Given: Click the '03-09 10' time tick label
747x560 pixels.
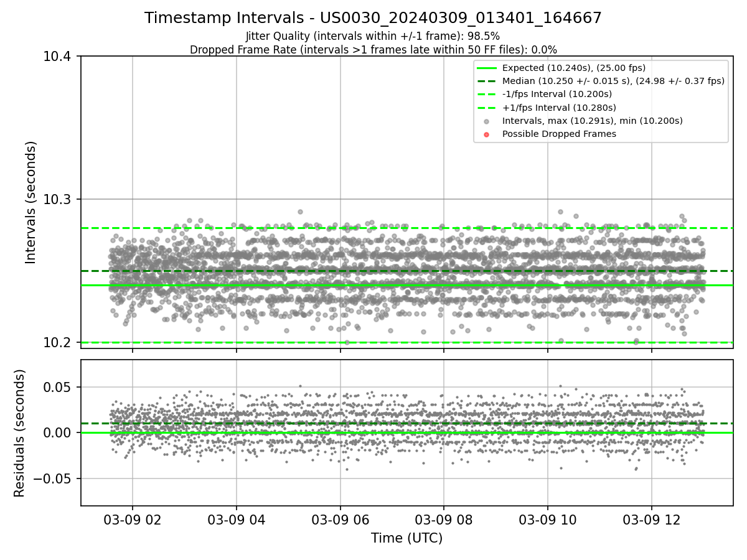Looking at the screenshot, I should coord(548,520).
